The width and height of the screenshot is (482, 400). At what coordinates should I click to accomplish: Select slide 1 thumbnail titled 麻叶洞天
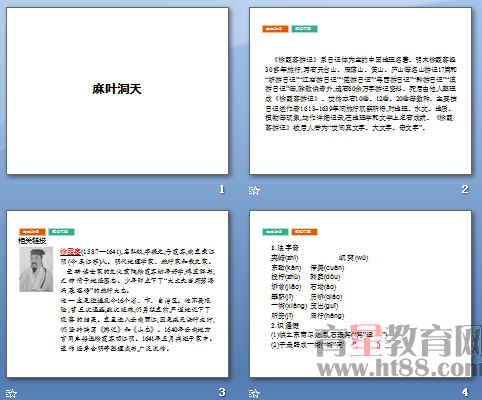click(118, 91)
